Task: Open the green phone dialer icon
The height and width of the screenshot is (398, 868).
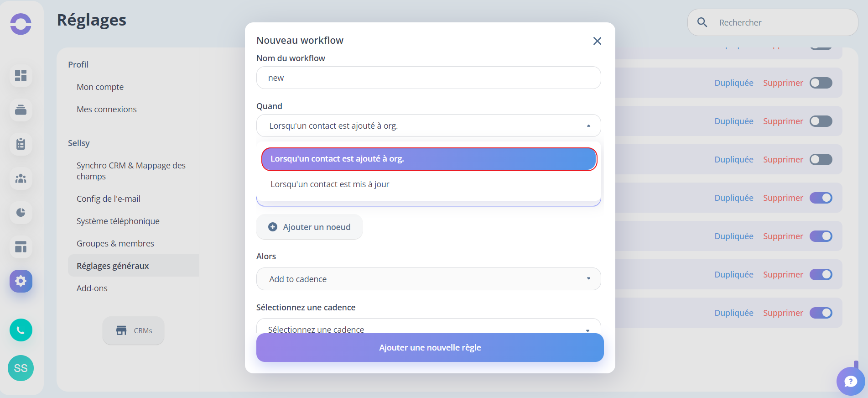Action: tap(21, 330)
